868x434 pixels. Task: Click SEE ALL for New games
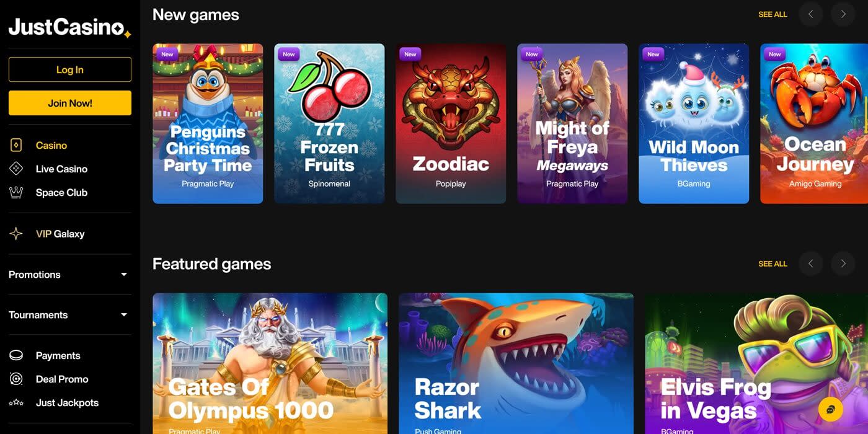(773, 14)
